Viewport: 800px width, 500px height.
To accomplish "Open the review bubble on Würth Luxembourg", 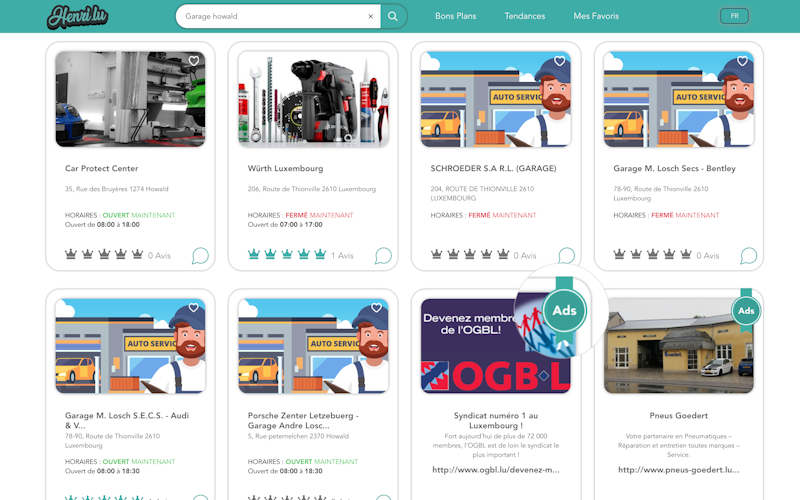I will point(383,256).
